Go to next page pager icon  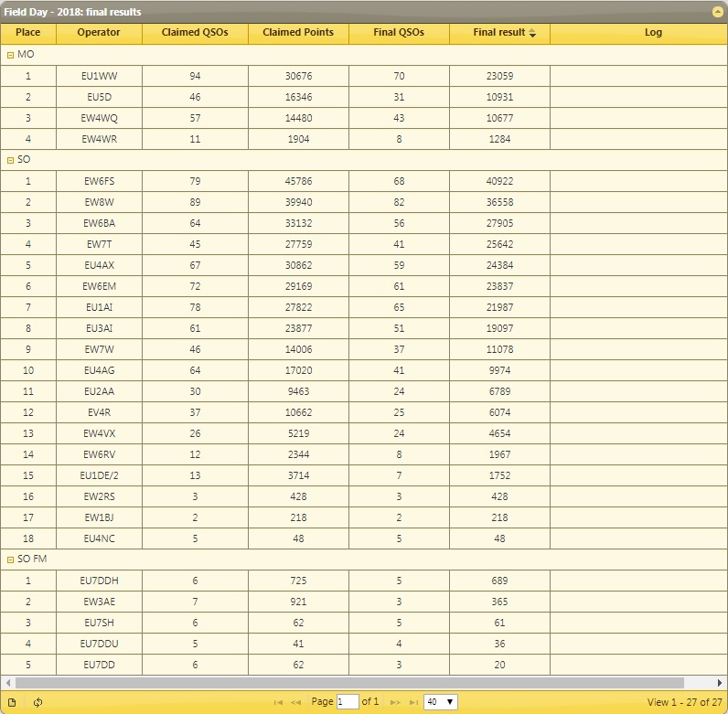(395, 702)
